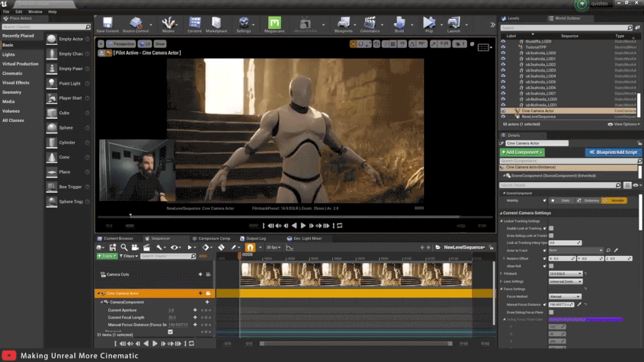Click the Camera Cuts thumbnail strip
The height and width of the screenshot is (362, 644).
tap(356, 274)
